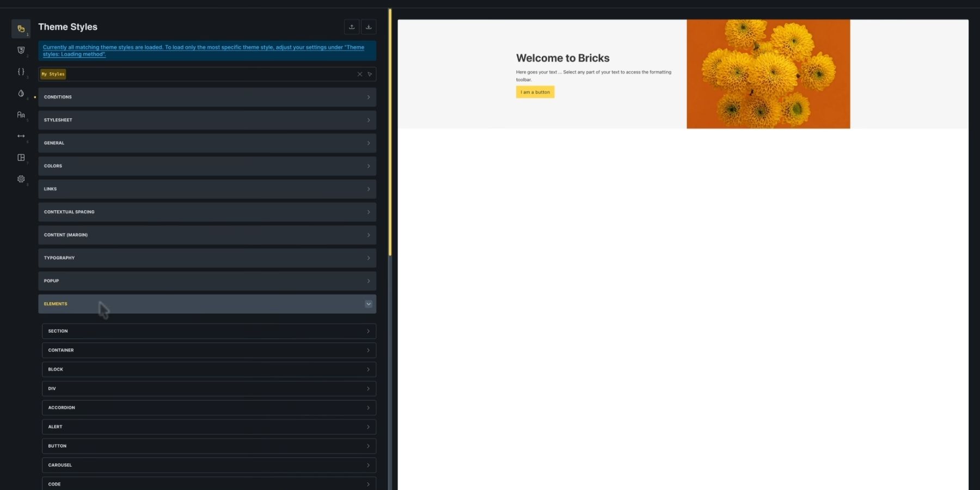The height and width of the screenshot is (490, 980).
Task: Expand the Contextual Spacing group
Action: click(207, 212)
